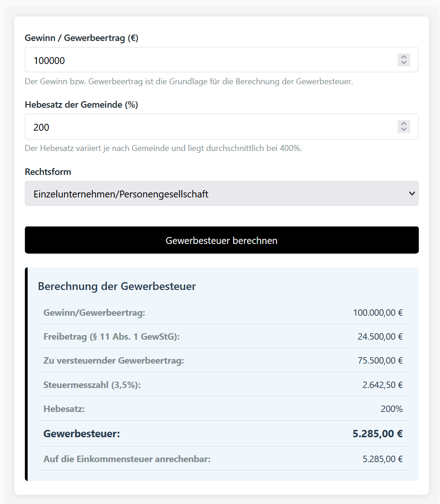Click the black calculate button
440x504 pixels.
221,240
